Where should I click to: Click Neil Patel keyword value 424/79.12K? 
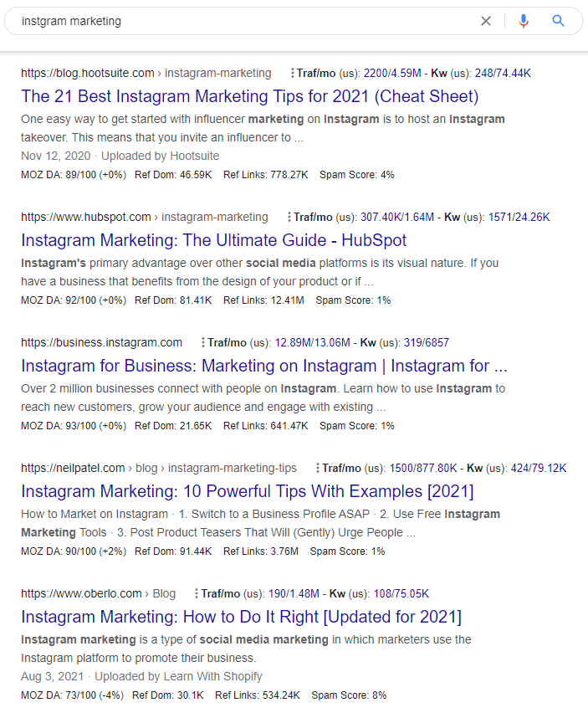[x=539, y=468]
